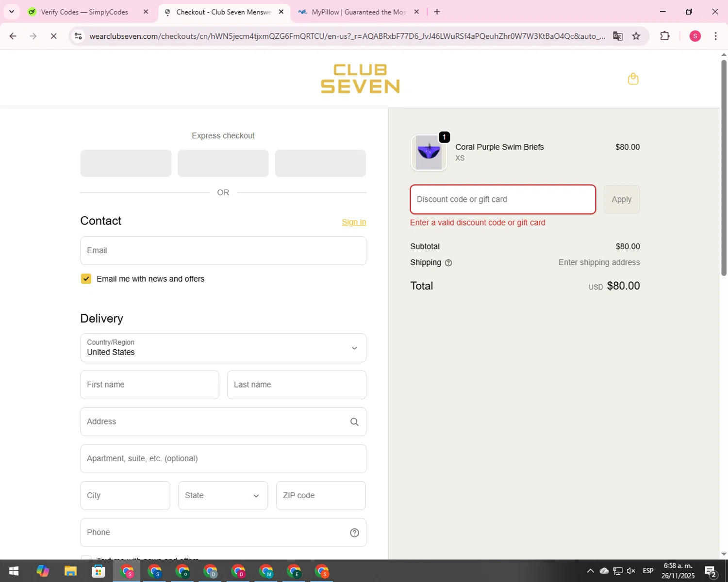
Task: Click the total amount $80.00
Action: click(623, 286)
